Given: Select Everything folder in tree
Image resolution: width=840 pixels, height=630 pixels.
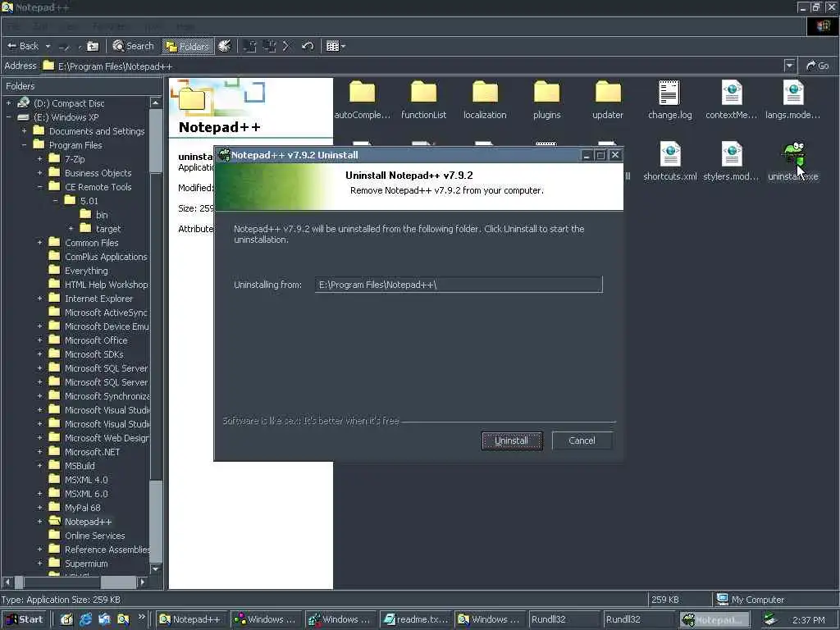Looking at the screenshot, I should (x=85, y=271).
